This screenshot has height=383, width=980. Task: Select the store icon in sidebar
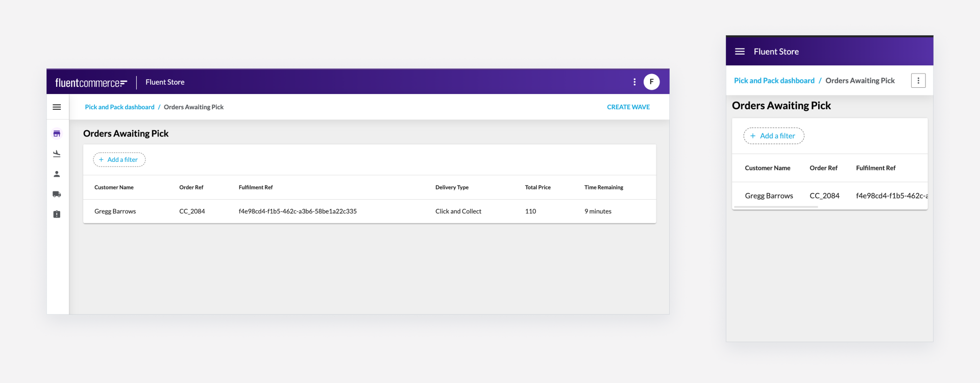tap(57, 134)
